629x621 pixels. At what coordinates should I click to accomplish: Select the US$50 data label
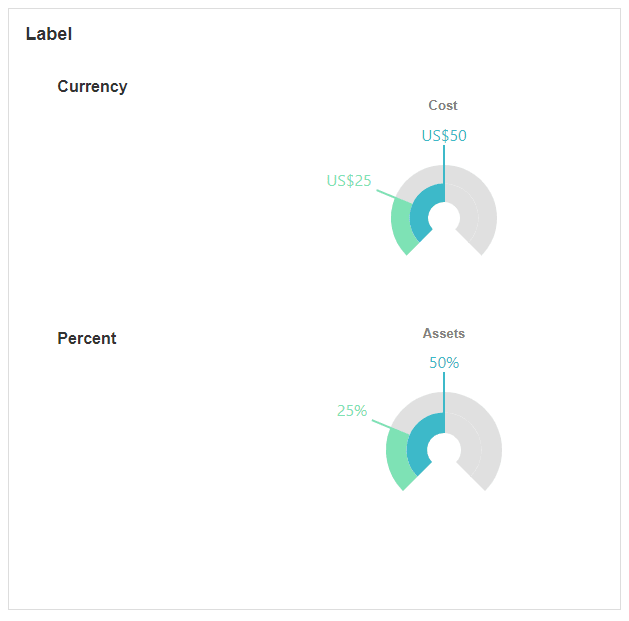[x=444, y=136]
